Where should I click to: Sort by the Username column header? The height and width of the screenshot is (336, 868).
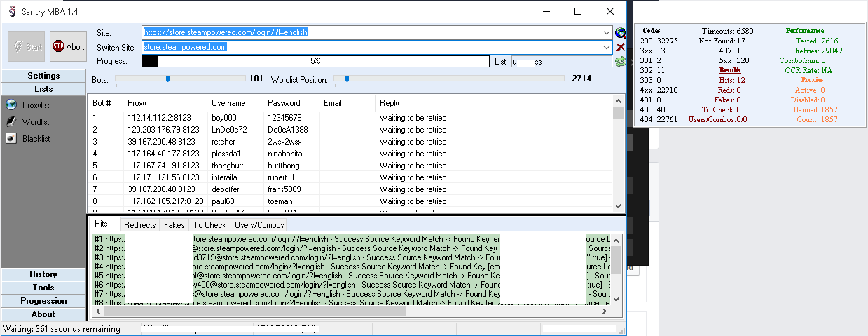[x=235, y=103]
